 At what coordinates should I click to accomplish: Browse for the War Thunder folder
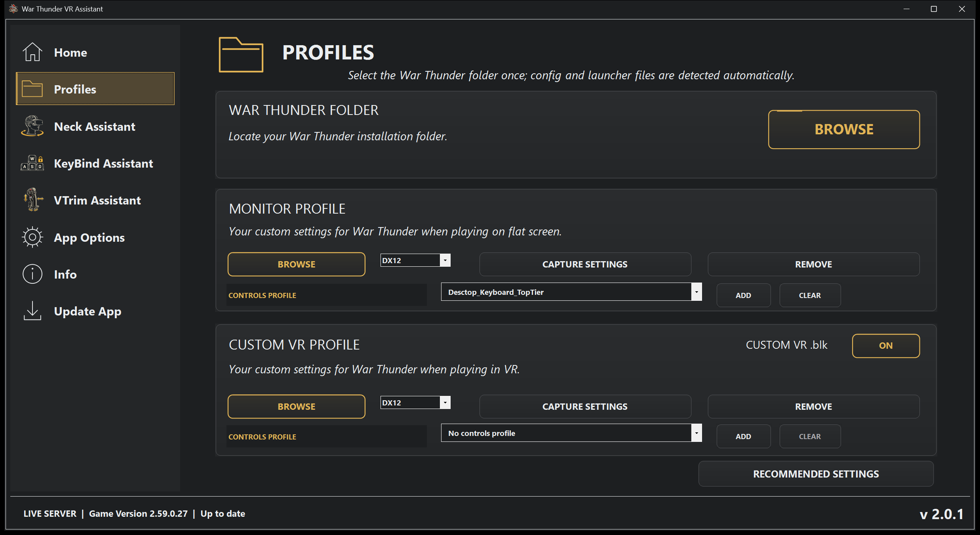coord(844,130)
